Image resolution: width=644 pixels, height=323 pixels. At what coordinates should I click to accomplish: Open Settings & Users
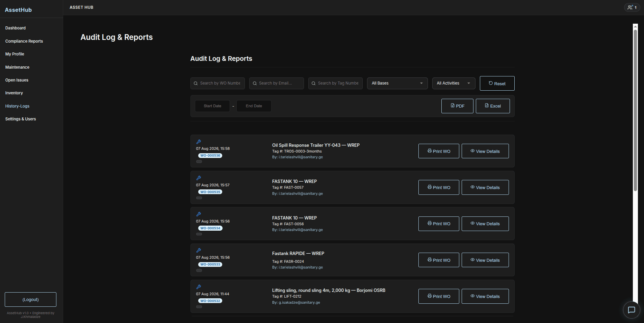pyautogui.click(x=21, y=119)
